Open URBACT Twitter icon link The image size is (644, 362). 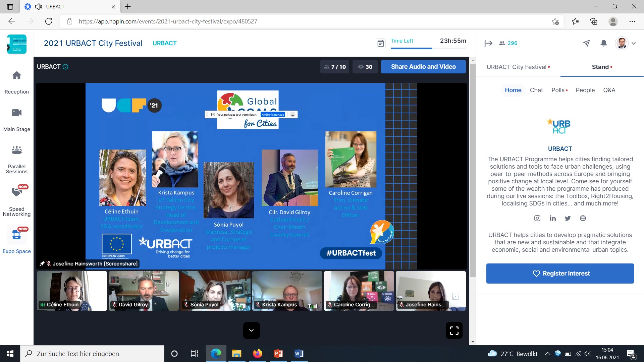click(568, 218)
